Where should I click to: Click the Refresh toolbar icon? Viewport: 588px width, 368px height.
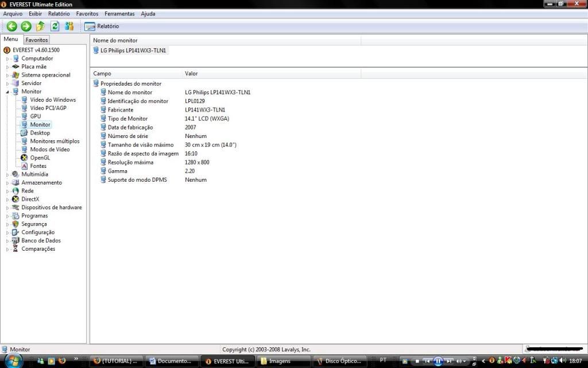[x=55, y=26]
